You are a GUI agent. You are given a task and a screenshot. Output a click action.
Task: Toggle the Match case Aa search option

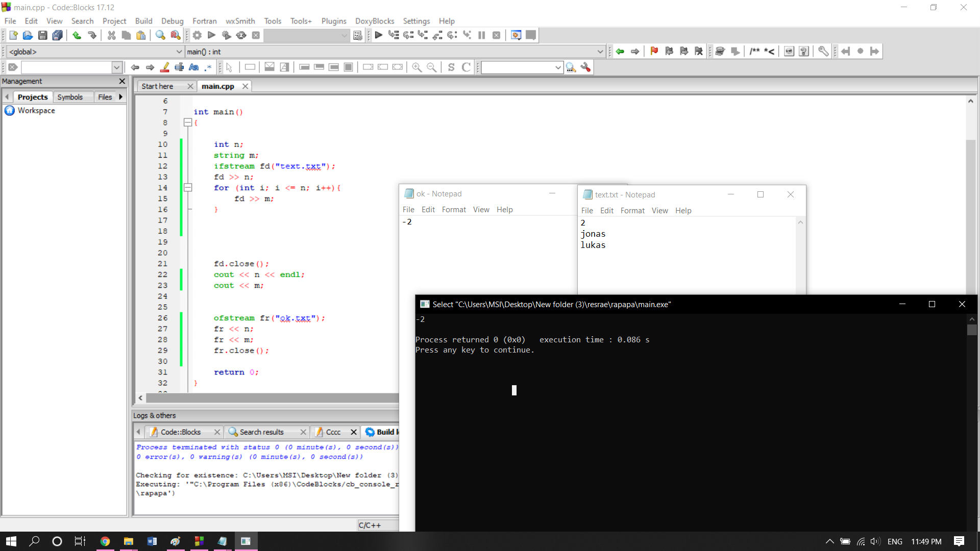tap(193, 67)
